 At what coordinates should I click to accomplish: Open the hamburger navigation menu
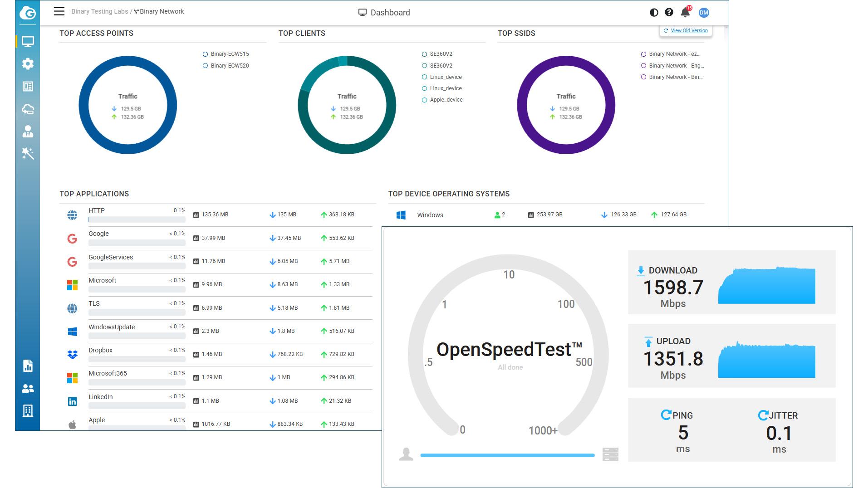click(x=59, y=11)
